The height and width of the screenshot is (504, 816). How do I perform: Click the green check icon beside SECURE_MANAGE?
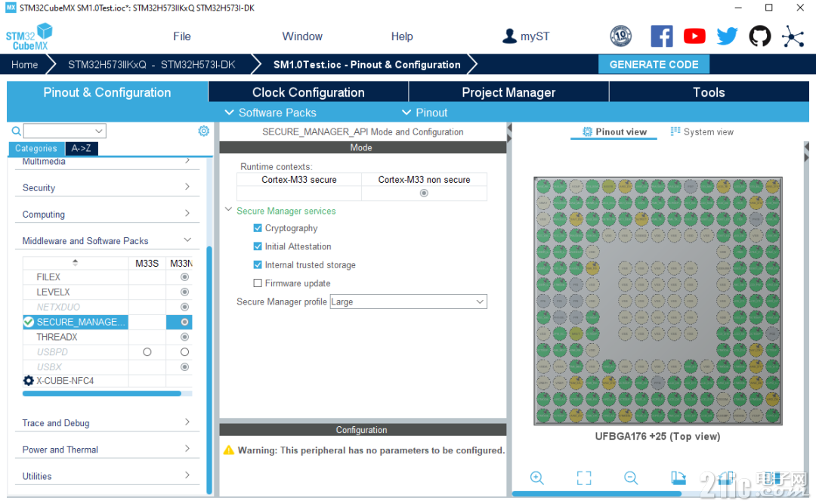[x=29, y=322]
